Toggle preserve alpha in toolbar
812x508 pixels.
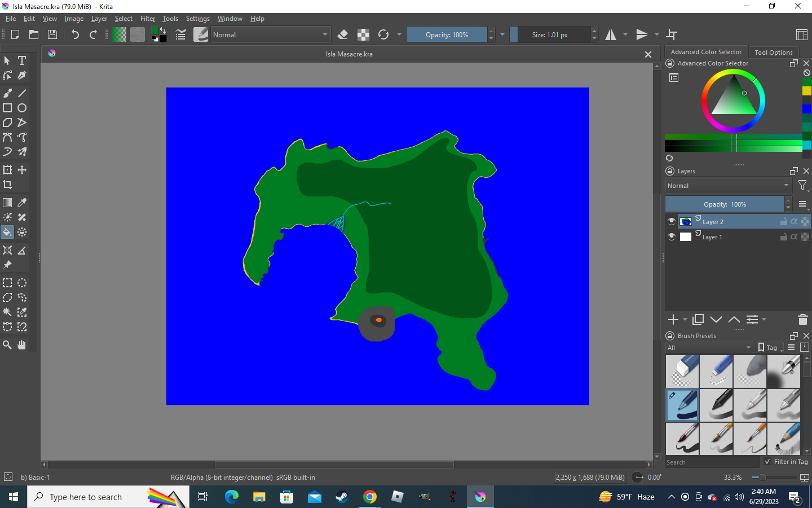(364, 34)
